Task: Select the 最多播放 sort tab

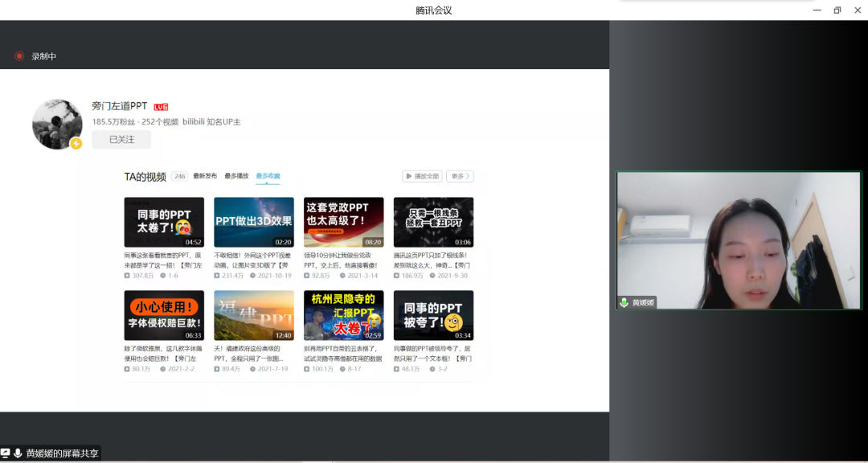Action: (236, 176)
